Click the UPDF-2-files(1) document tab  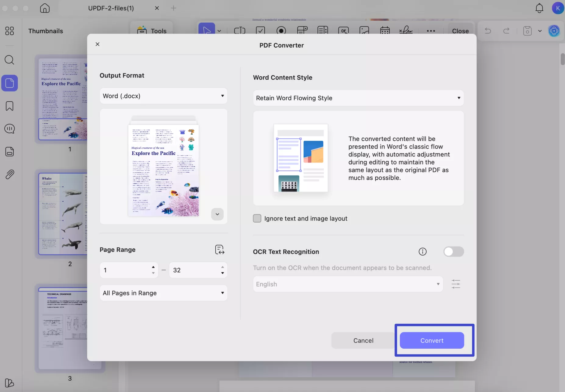click(x=111, y=8)
